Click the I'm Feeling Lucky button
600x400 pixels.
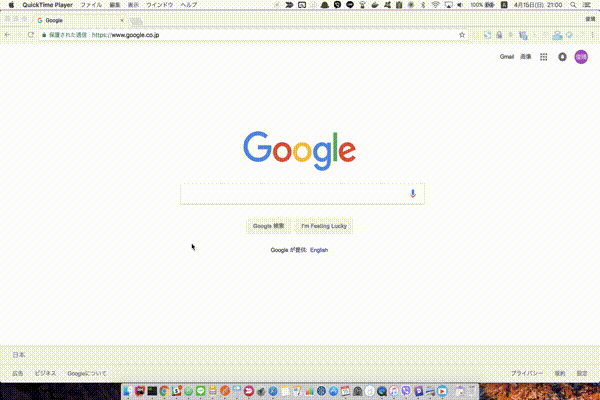point(324,226)
